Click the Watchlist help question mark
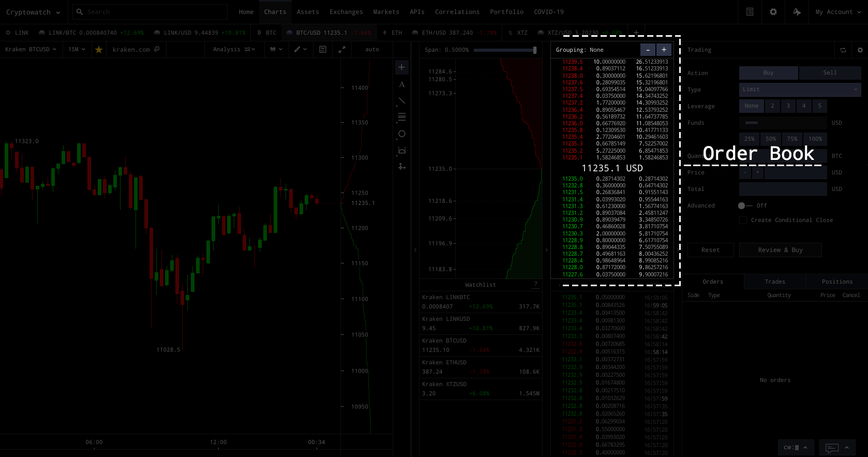The image size is (868, 457). click(535, 284)
